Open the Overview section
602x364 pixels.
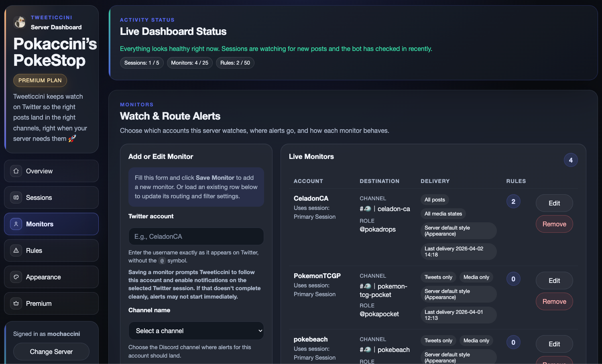point(51,171)
